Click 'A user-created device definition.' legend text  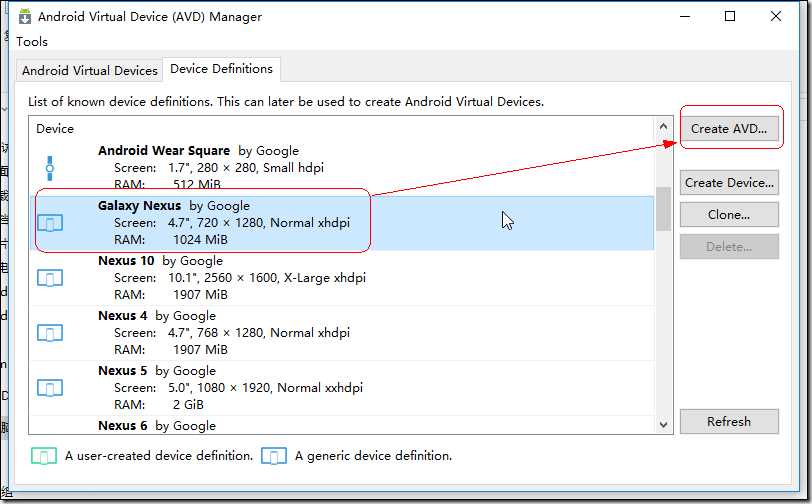(x=159, y=456)
